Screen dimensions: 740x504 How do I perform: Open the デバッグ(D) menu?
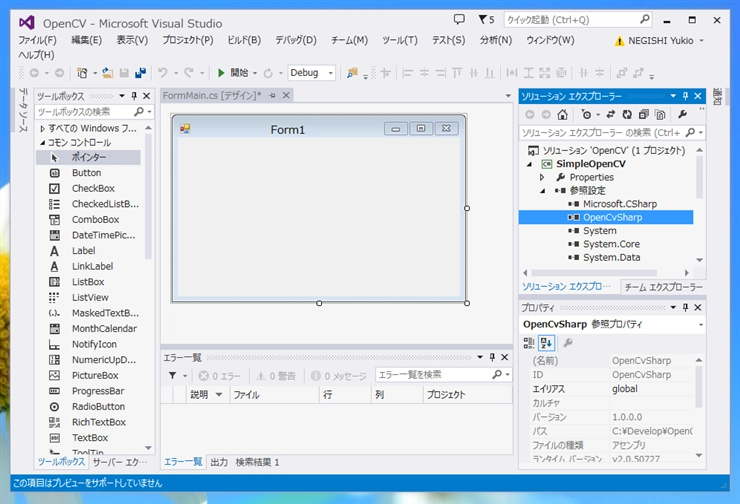click(x=296, y=40)
